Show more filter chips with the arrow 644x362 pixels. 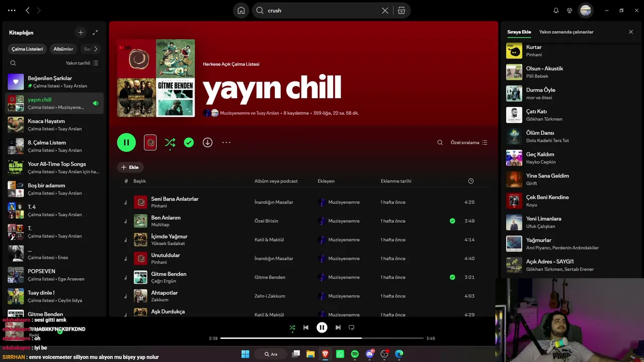(96, 49)
